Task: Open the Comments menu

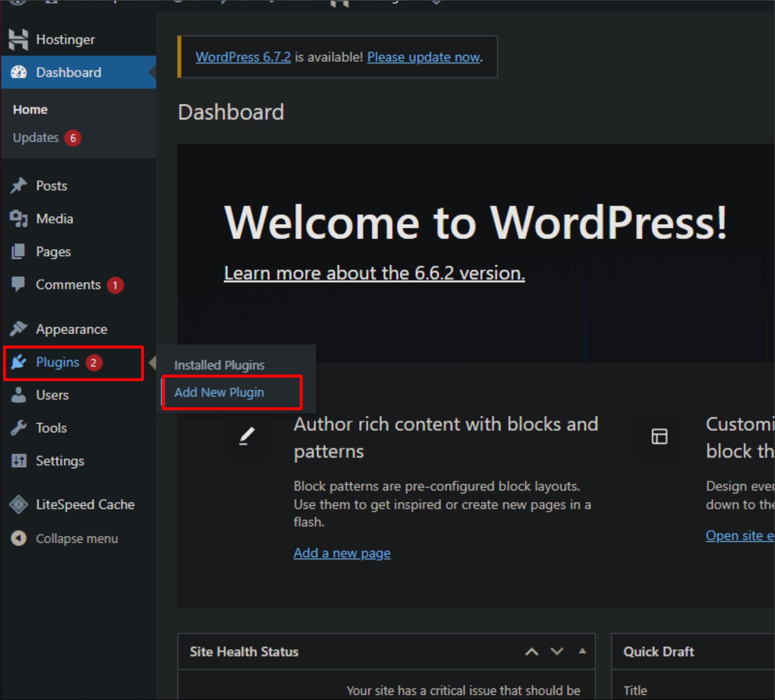Action: coord(68,285)
